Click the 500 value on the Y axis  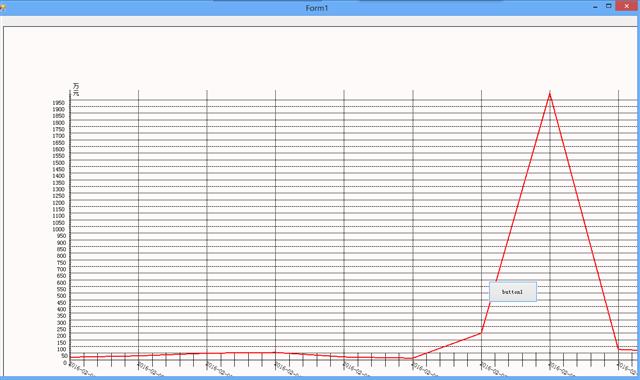tap(61, 296)
